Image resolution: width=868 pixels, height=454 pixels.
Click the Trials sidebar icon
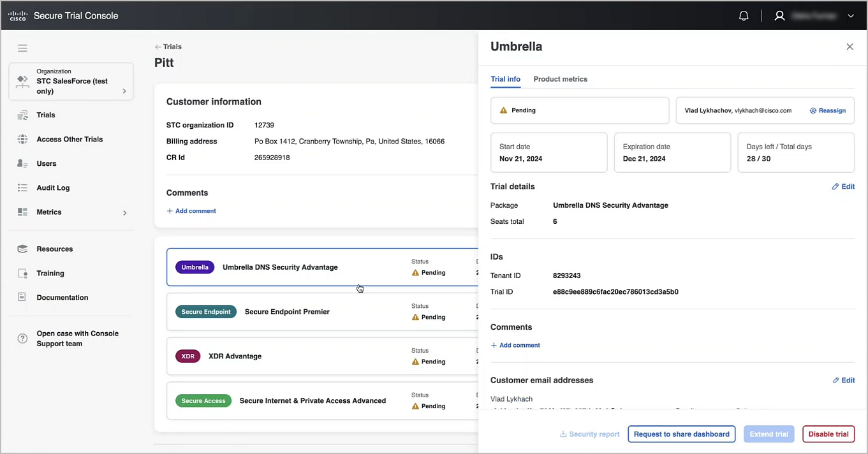pyautogui.click(x=22, y=115)
